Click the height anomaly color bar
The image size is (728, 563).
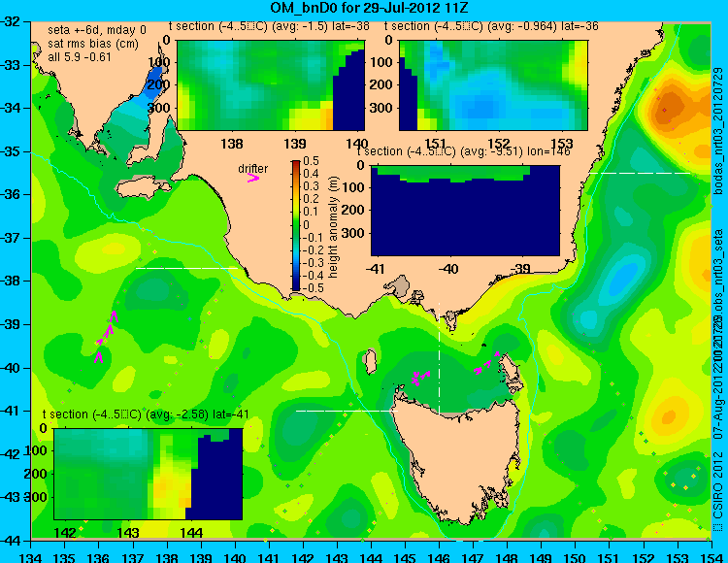296,226
